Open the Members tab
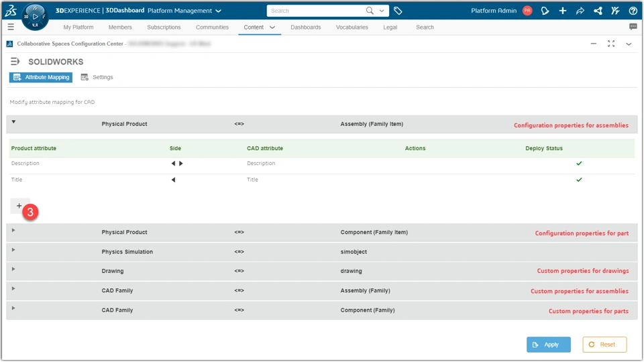The width and height of the screenshot is (644, 362). click(x=120, y=27)
